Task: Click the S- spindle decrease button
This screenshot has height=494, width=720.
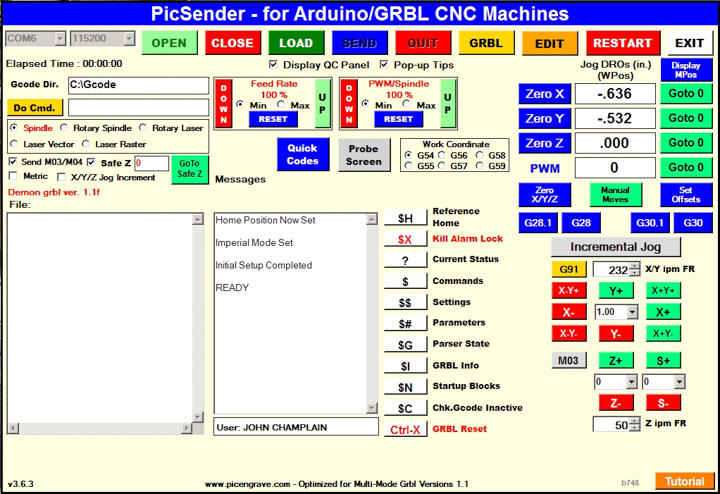Action: (663, 403)
